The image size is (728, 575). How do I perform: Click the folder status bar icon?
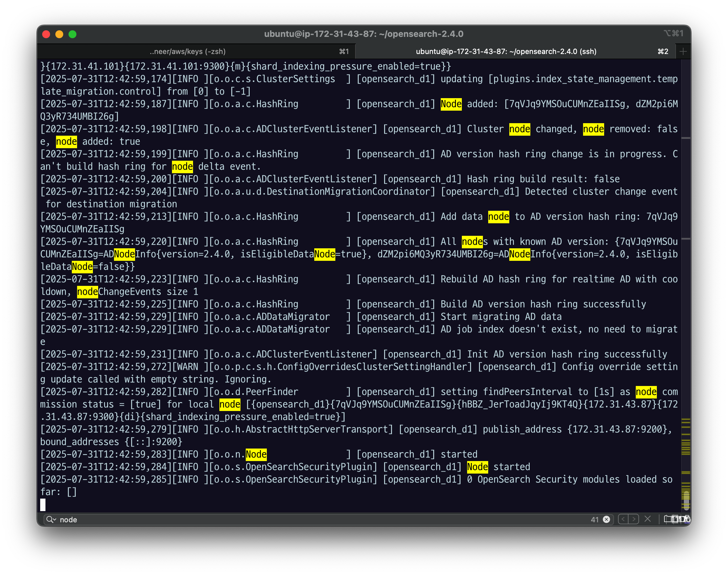[667, 519]
